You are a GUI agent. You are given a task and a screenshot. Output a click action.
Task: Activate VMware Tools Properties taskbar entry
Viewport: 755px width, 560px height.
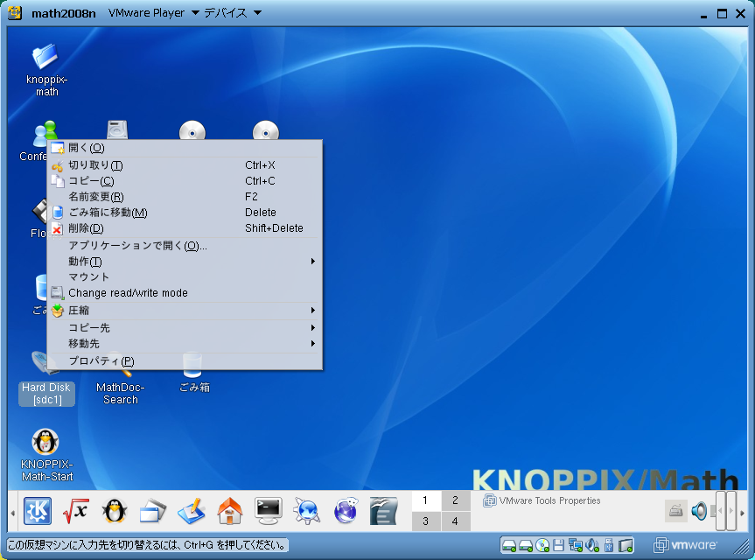542,500
